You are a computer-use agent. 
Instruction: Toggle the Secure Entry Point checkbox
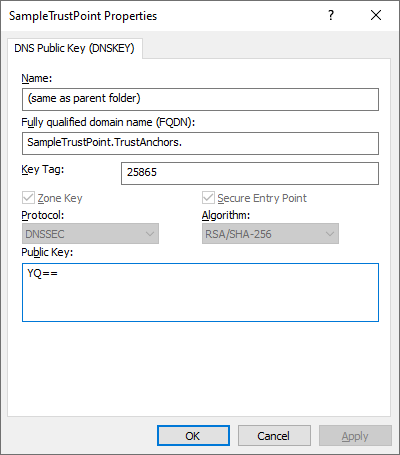(x=208, y=198)
